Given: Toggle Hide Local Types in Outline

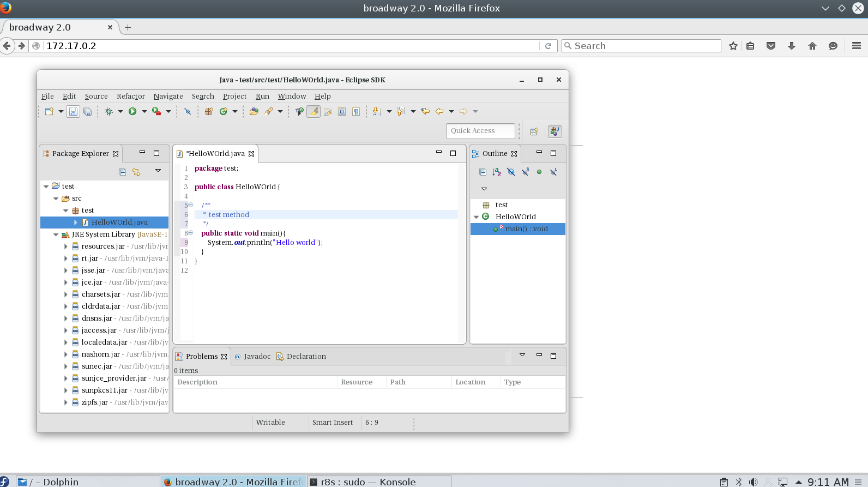Looking at the screenshot, I should tap(553, 172).
